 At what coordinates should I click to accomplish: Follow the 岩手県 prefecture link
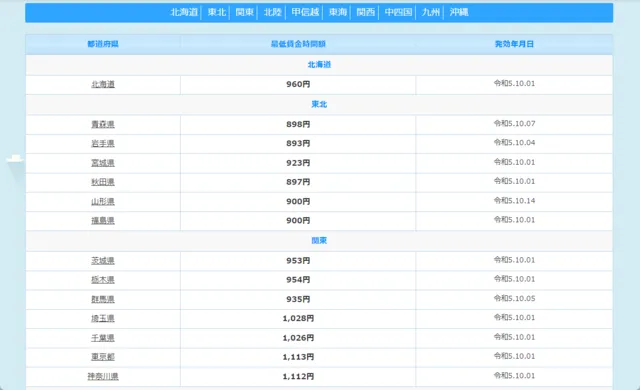tap(103, 144)
